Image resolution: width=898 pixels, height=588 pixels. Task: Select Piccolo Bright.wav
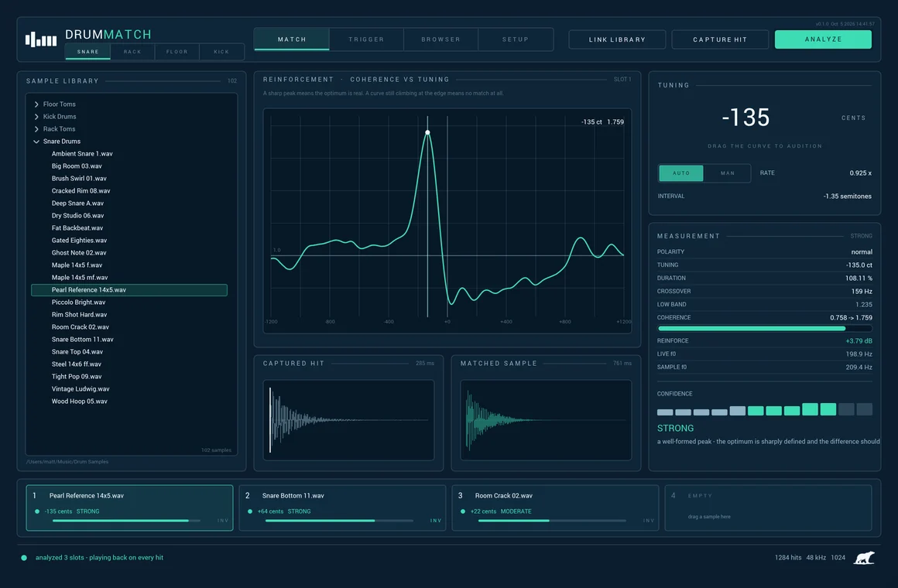(129, 303)
